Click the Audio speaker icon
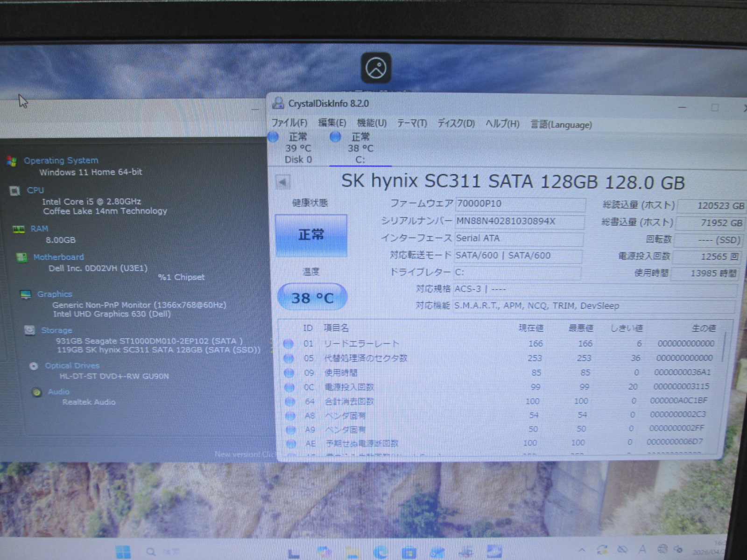The image size is (747, 560). coord(37,392)
